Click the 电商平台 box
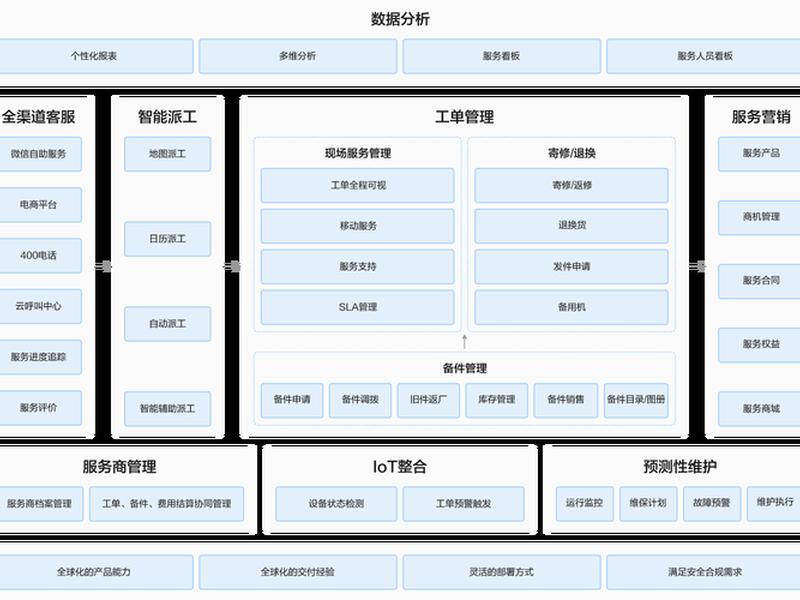Viewport: 800px width, 600px height. click(x=40, y=205)
